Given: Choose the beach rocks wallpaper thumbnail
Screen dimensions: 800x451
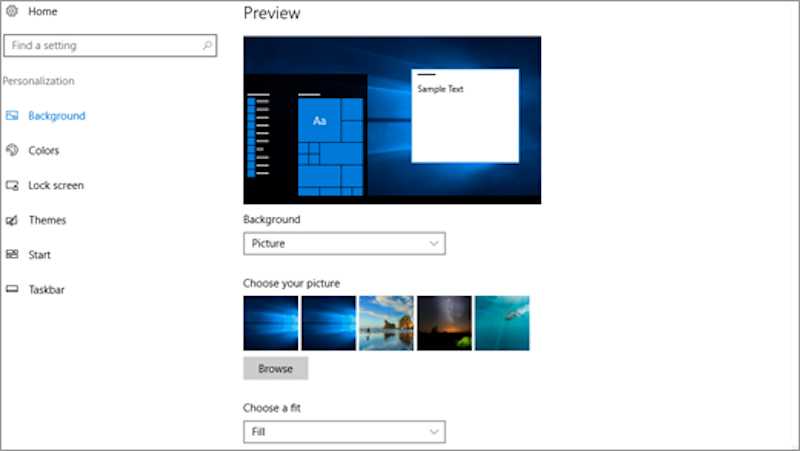Looking at the screenshot, I should click(x=386, y=323).
